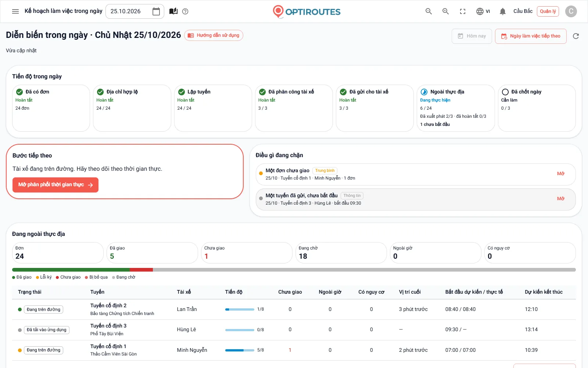Open the help question mark icon
The height and width of the screenshot is (368, 588).
185,11
